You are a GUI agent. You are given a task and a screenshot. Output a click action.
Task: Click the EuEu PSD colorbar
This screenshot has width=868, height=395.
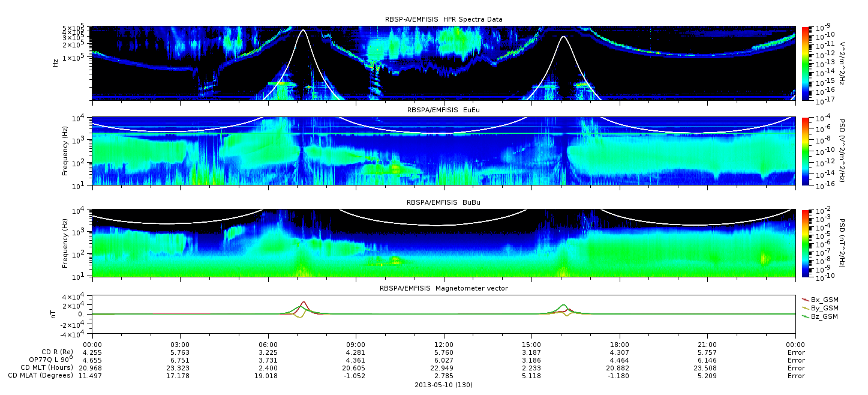[x=805, y=151]
